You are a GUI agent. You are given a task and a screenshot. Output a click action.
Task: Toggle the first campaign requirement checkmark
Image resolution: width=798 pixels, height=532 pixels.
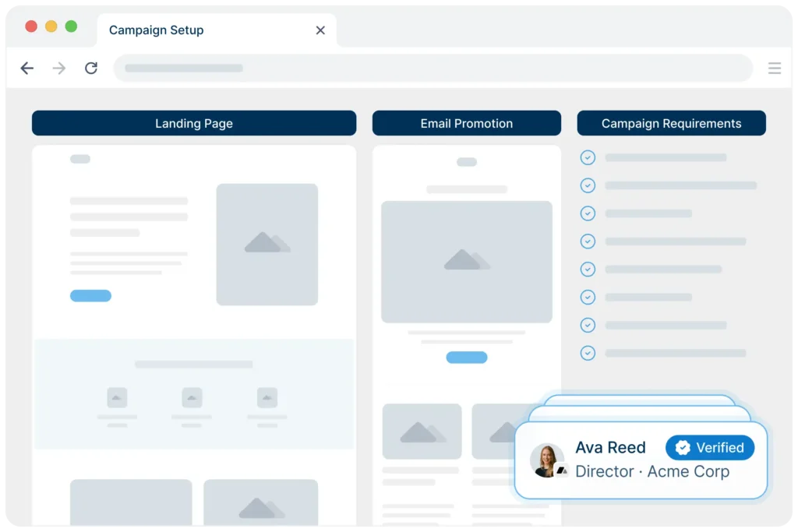[x=588, y=158]
